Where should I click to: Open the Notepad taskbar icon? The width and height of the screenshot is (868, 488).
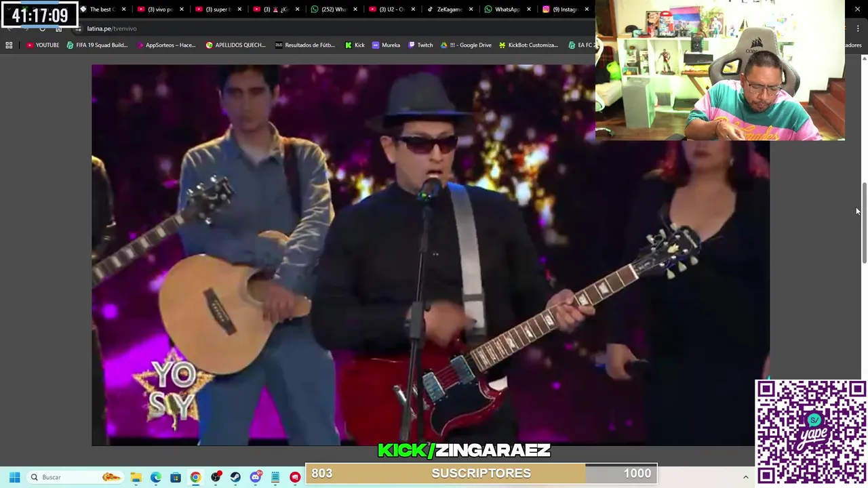click(x=275, y=477)
